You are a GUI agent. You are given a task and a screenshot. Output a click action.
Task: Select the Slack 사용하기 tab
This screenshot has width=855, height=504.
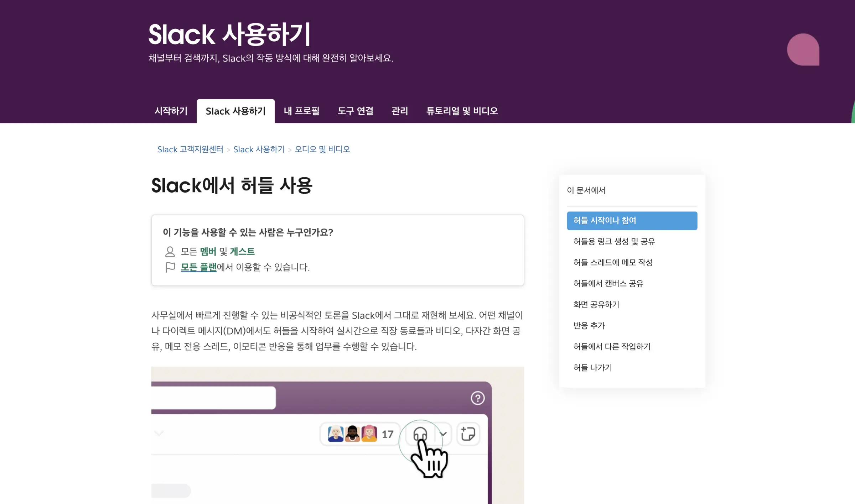[x=235, y=111]
